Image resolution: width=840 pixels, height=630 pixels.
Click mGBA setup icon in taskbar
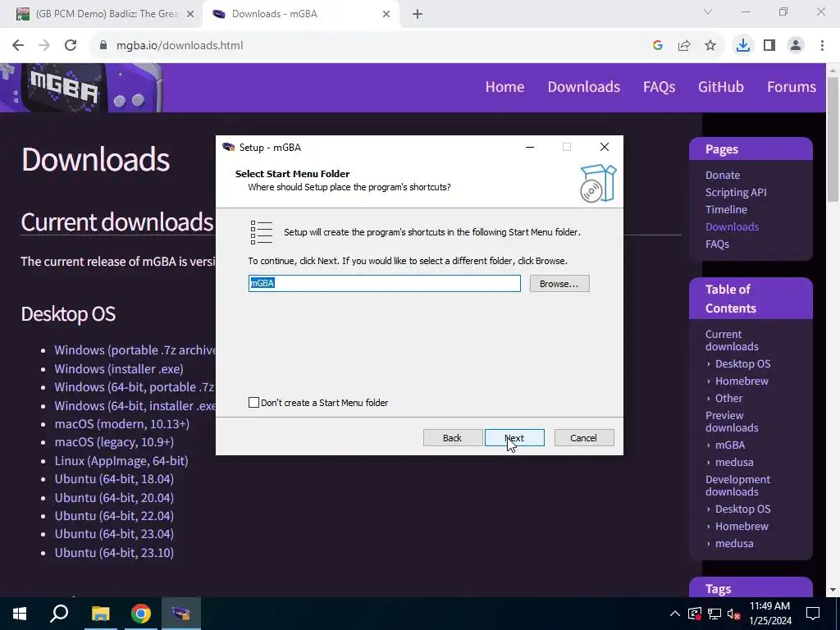pos(181,614)
